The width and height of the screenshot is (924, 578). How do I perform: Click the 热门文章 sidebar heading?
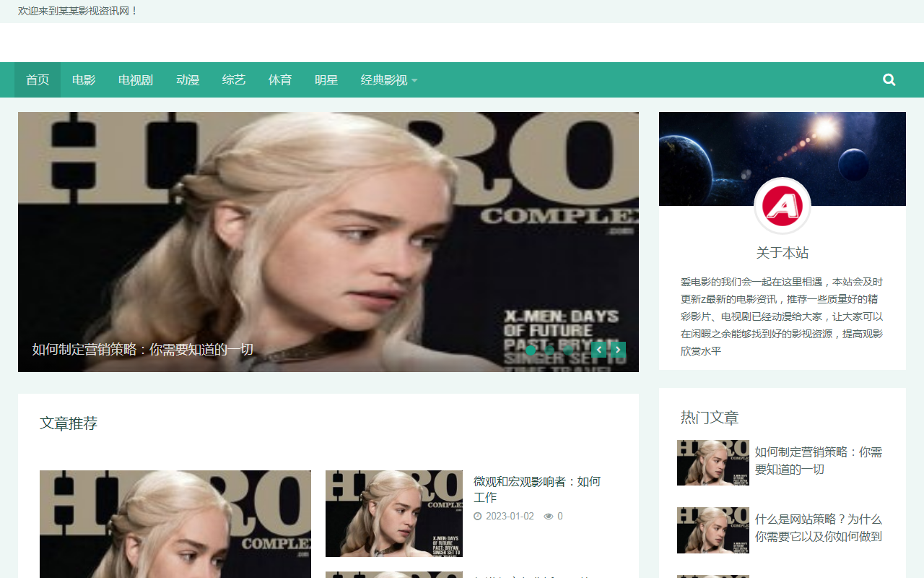[710, 418]
